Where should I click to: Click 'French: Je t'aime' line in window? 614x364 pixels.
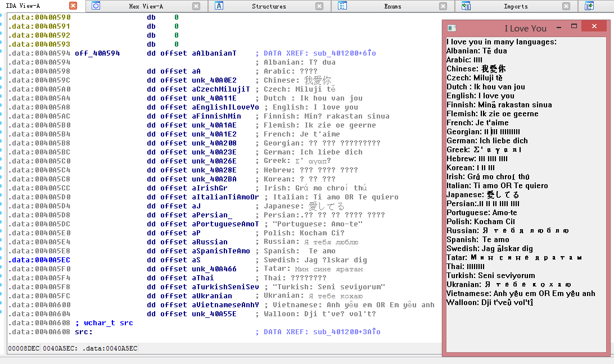477,123
